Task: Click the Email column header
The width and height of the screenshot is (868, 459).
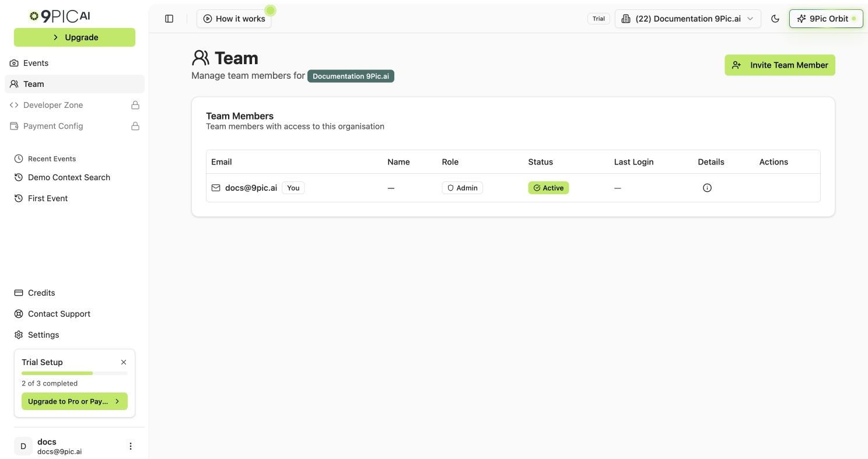Action: coord(222,162)
